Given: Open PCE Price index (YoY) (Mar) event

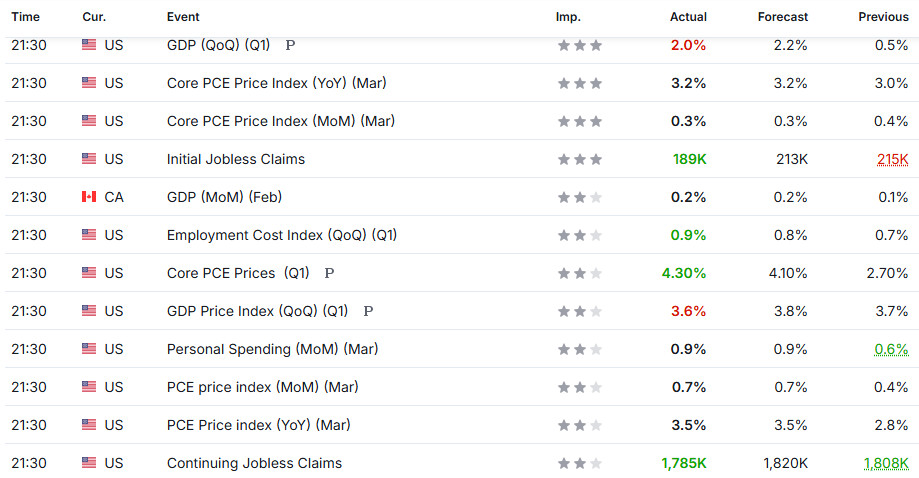Looking at the screenshot, I should 258,425.
